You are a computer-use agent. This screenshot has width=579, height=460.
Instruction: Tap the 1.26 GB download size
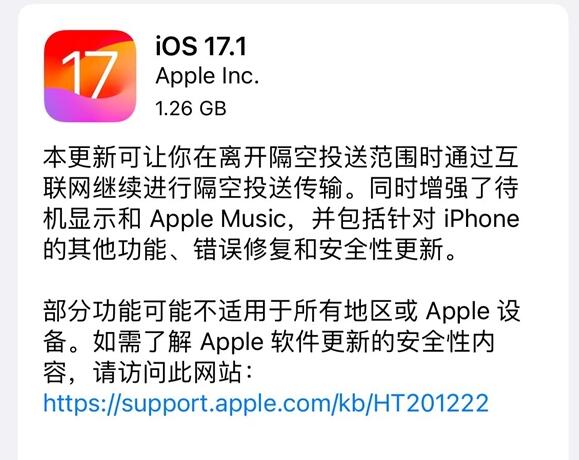[x=191, y=109]
